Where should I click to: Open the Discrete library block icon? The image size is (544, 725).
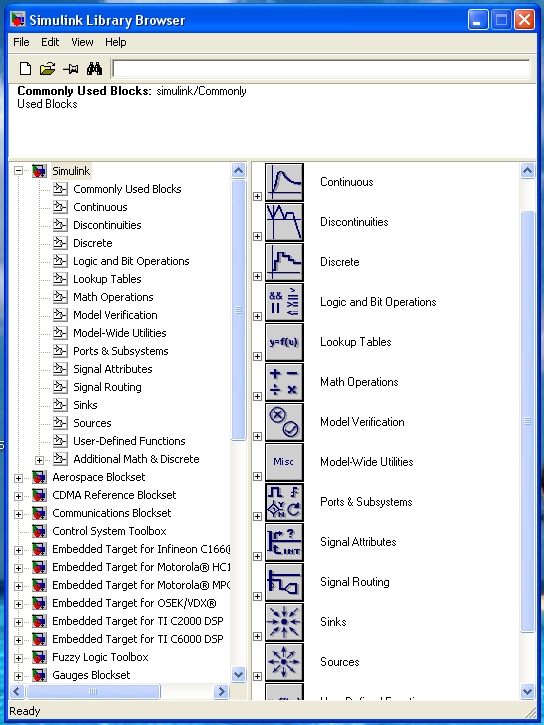click(x=284, y=262)
